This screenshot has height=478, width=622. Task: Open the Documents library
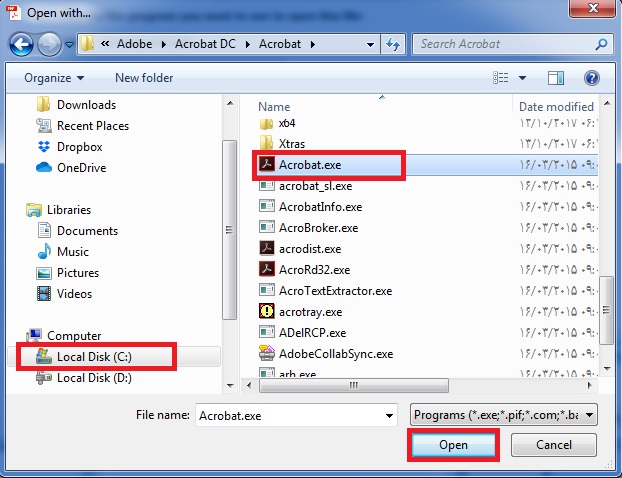pyautogui.click(x=78, y=230)
